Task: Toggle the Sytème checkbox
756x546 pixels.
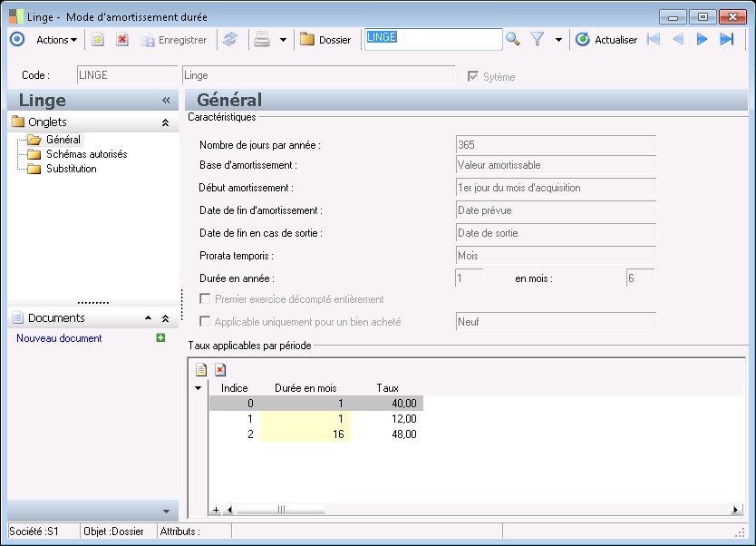Action: coord(472,77)
